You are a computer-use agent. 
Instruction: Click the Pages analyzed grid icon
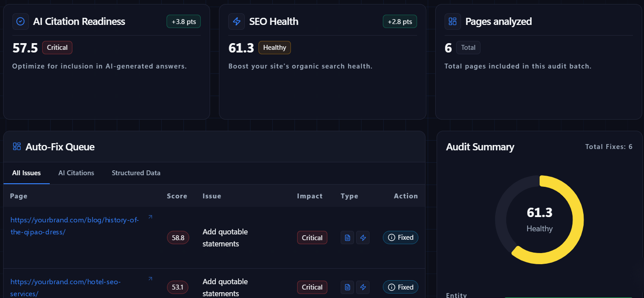[453, 21]
